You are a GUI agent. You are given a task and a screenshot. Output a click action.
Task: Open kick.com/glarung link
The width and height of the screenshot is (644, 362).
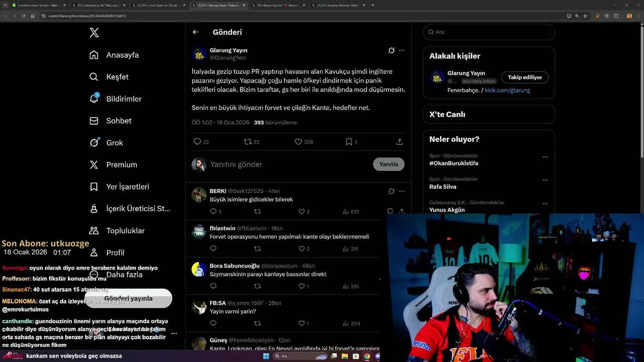507,90
